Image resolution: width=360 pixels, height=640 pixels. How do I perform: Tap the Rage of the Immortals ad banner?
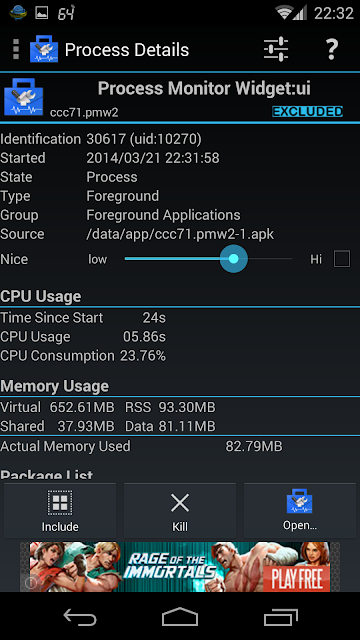coord(180,567)
